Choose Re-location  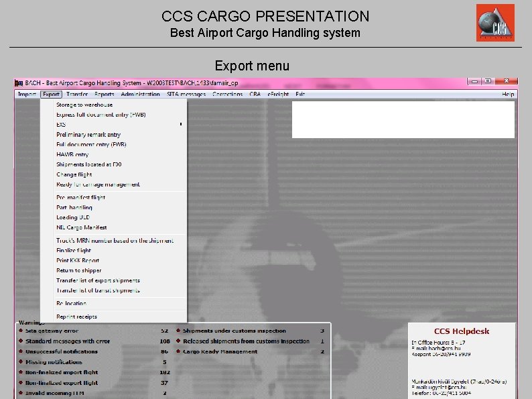[x=114, y=303]
